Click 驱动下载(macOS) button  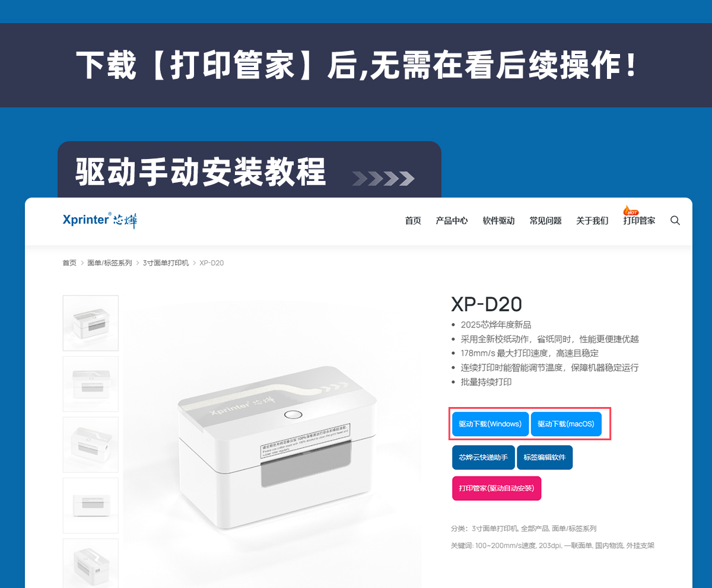(566, 424)
